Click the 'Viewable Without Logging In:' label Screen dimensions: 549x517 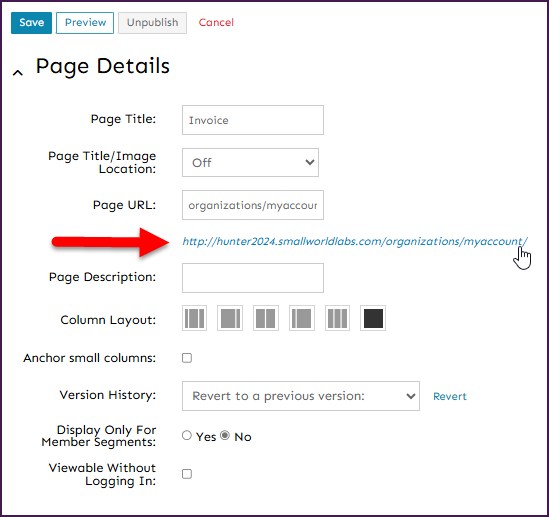[102, 474]
